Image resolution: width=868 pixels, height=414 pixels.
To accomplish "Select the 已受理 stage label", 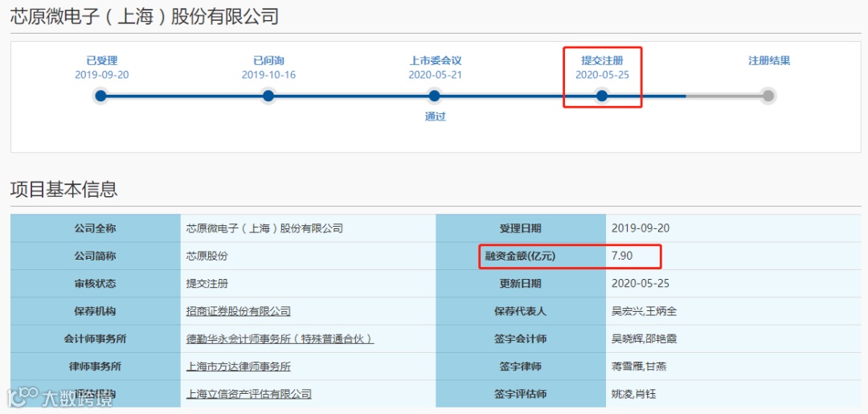I will pyautogui.click(x=102, y=61).
